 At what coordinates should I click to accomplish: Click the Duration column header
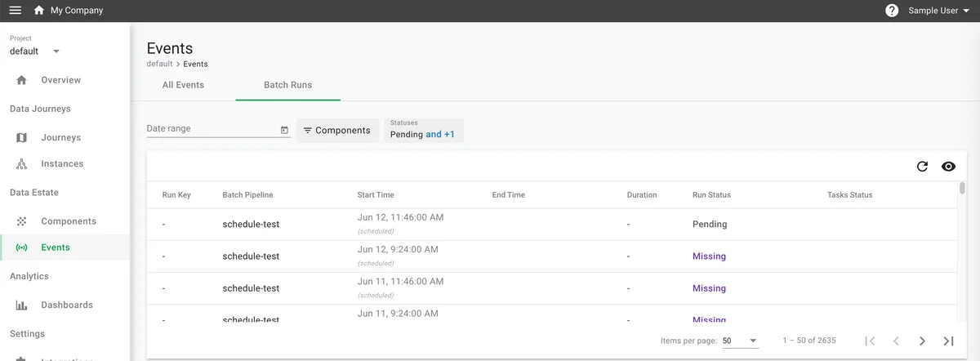pos(642,195)
